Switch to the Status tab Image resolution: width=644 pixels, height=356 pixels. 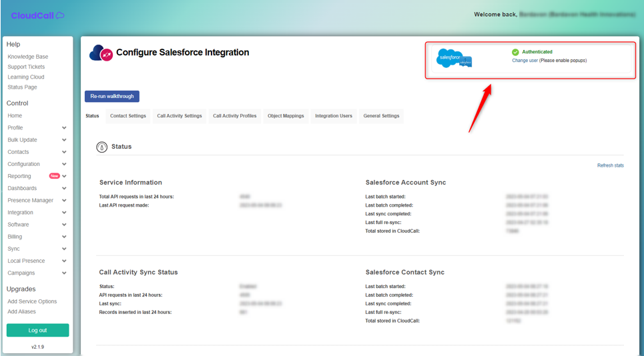[x=92, y=116]
